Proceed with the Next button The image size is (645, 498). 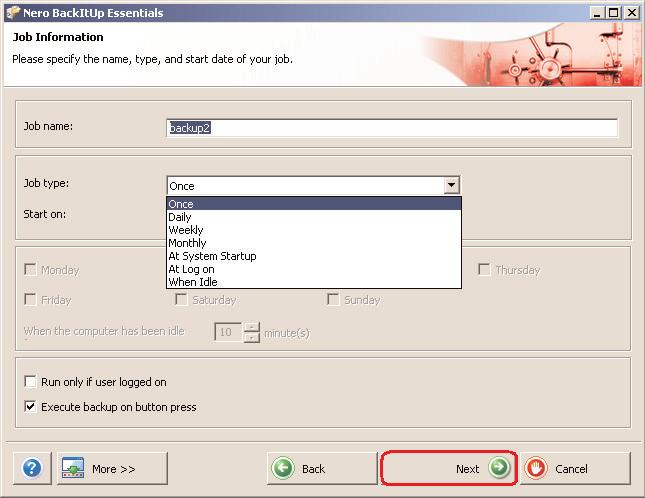[x=448, y=468]
